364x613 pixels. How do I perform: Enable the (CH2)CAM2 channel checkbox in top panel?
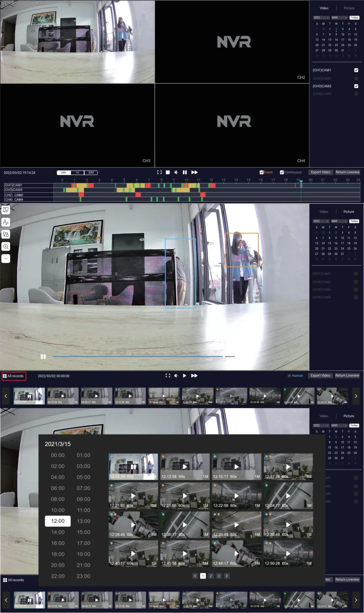pos(356,78)
